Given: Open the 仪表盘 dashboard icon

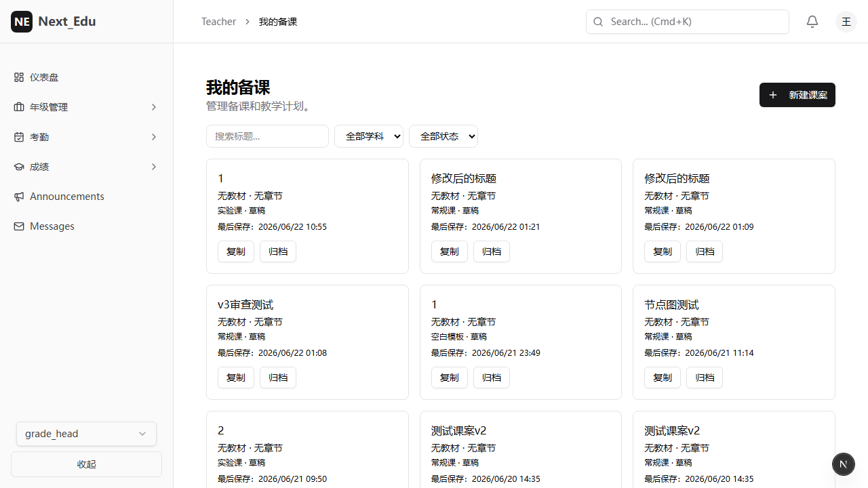Looking at the screenshot, I should (x=19, y=77).
